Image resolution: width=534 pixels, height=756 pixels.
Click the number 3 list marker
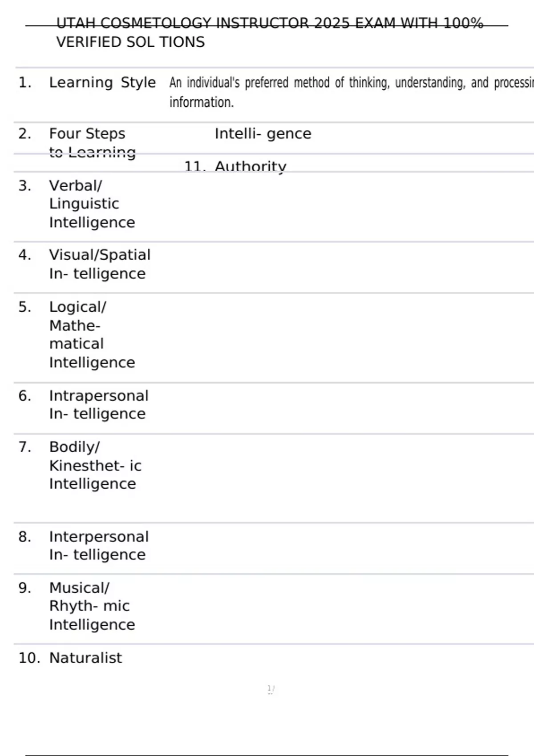24,185
